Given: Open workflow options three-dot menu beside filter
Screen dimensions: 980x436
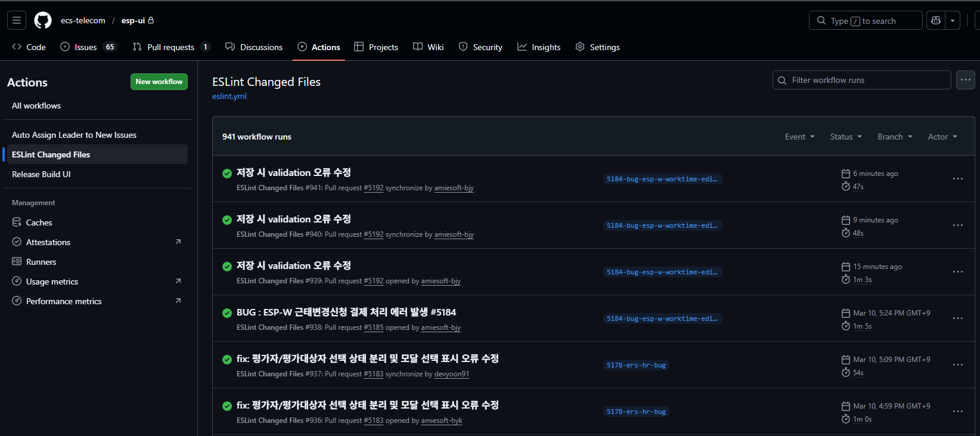Looking at the screenshot, I should click(966, 80).
